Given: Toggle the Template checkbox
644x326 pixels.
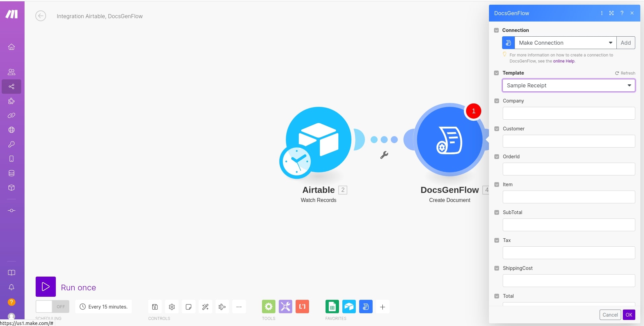Looking at the screenshot, I should pos(496,73).
